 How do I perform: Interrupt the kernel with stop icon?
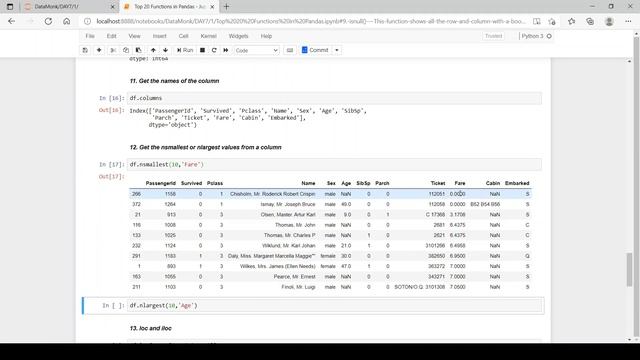[x=202, y=50]
